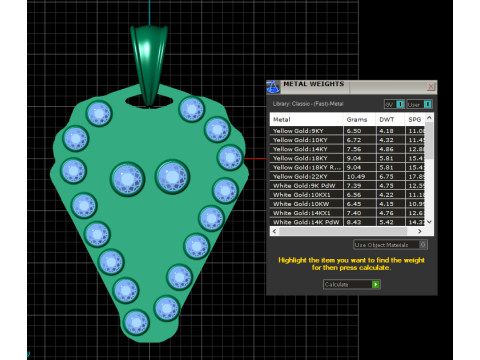Select the right large center gemstone
The height and width of the screenshot is (360, 480).
[x=172, y=177]
